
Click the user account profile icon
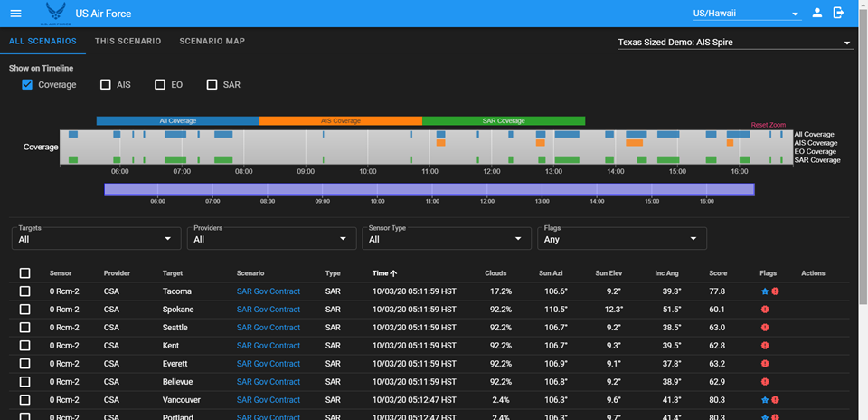(816, 13)
